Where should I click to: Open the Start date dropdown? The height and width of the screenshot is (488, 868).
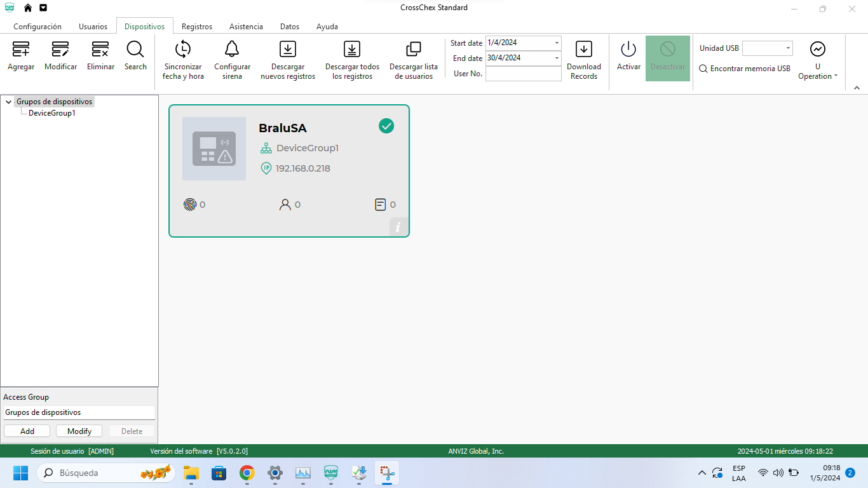point(557,43)
